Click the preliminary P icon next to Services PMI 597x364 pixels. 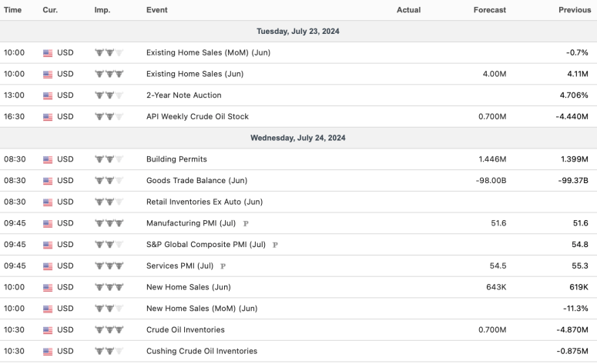click(223, 266)
